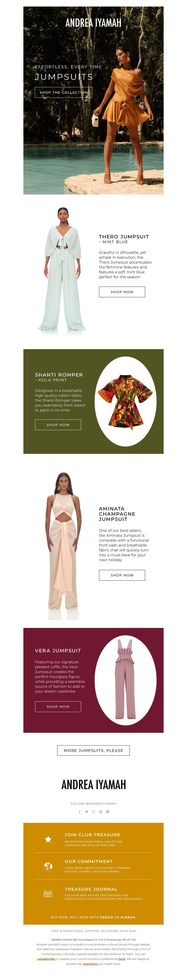Open the Instagram icon

tap(93, 811)
